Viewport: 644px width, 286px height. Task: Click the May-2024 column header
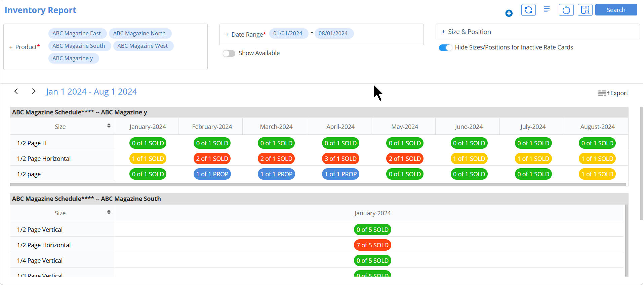pos(405,127)
